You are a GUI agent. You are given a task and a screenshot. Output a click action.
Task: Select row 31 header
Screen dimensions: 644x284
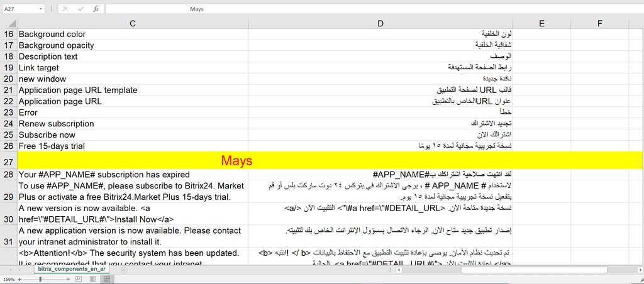pyautogui.click(x=9, y=236)
